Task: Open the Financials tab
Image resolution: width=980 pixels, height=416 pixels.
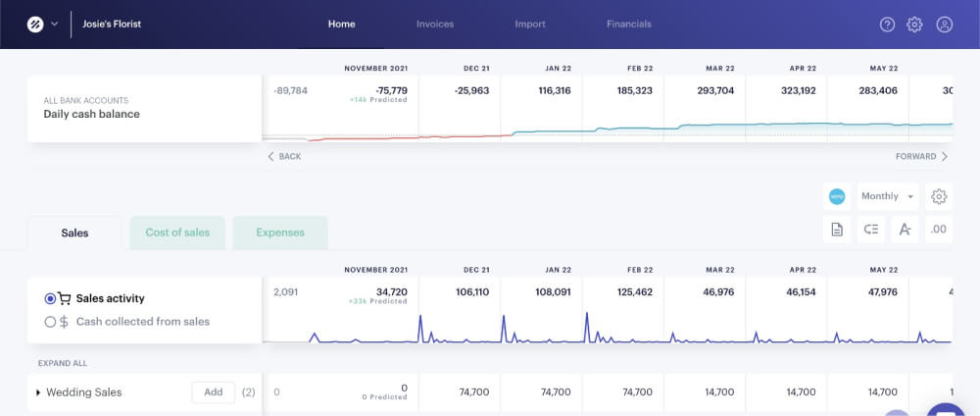Action: (629, 25)
